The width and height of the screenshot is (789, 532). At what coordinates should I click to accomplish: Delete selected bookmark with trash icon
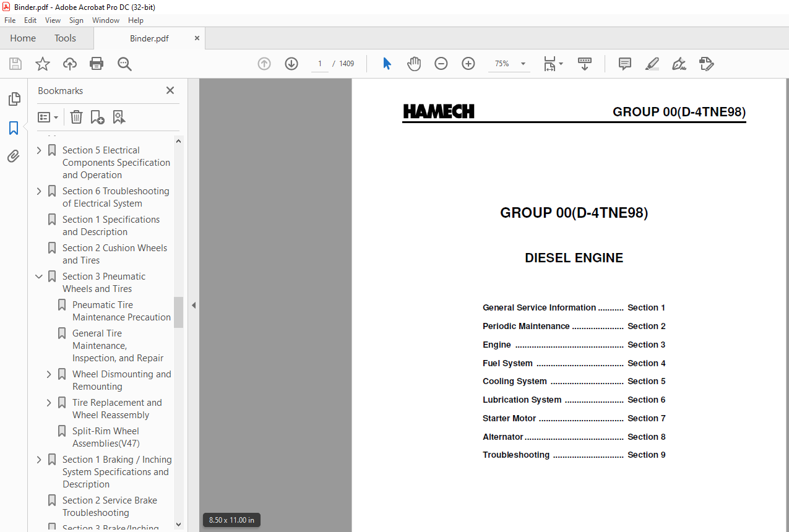point(76,117)
